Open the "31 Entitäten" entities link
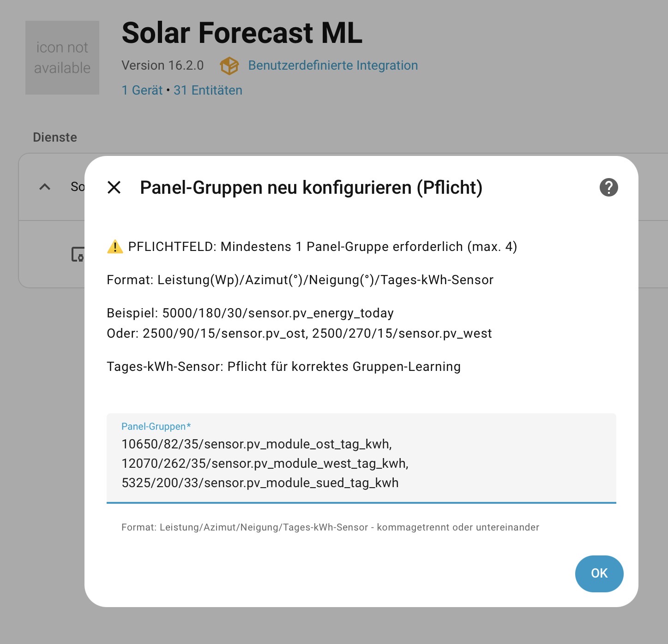Screen dimensions: 668x644 (x=208, y=90)
